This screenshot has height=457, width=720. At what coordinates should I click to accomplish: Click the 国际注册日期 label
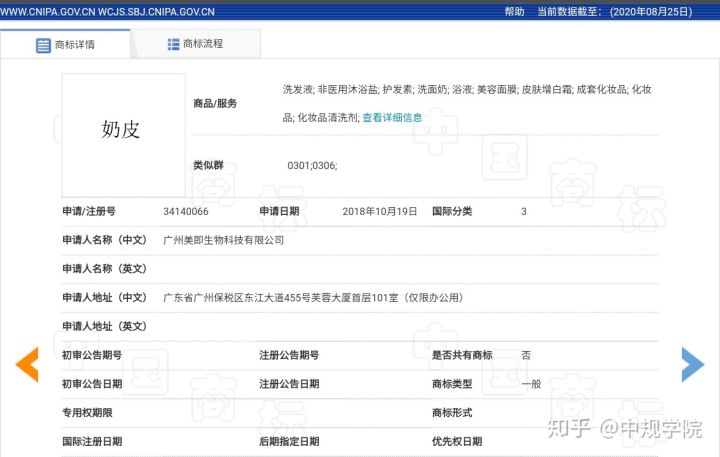coord(92,441)
